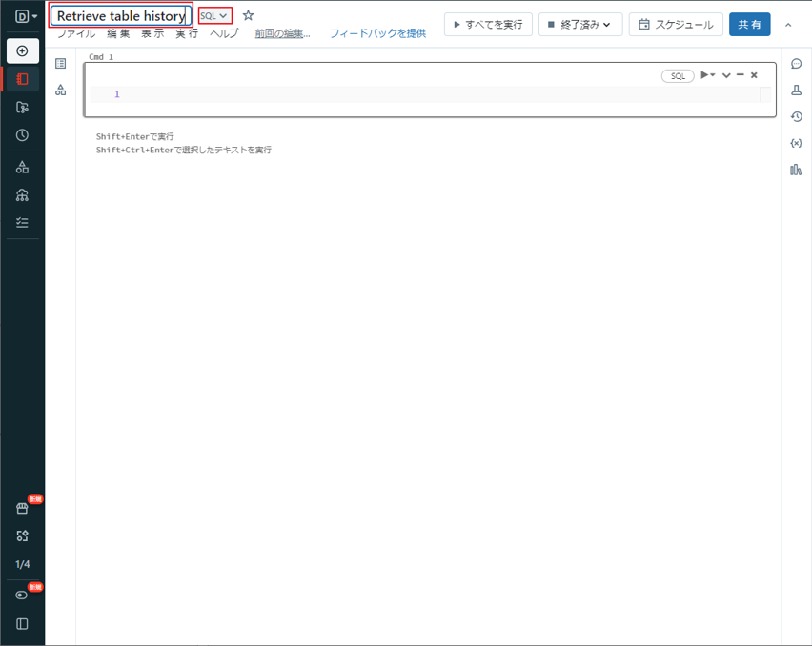Open the 終了済み cluster dropdown

580,25
